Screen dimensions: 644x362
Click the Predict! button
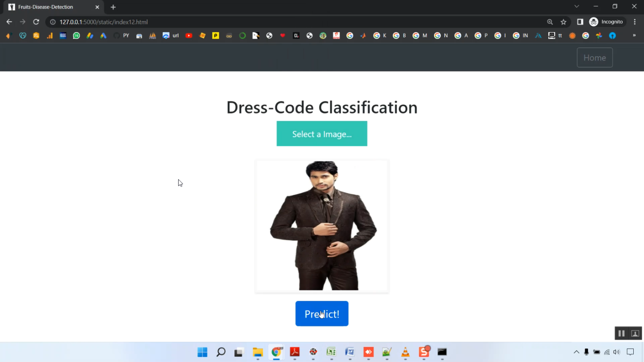click(322, 314)
